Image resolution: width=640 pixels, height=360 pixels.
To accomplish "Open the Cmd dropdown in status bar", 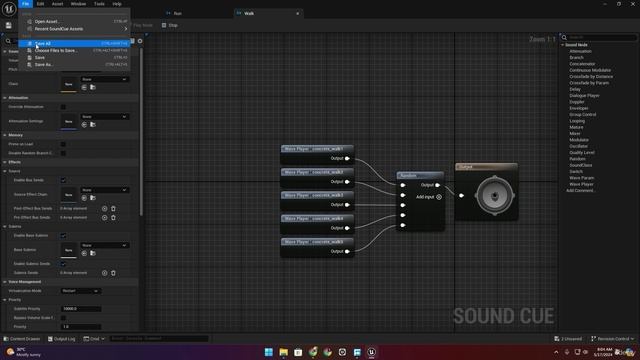I will [94, 339].
